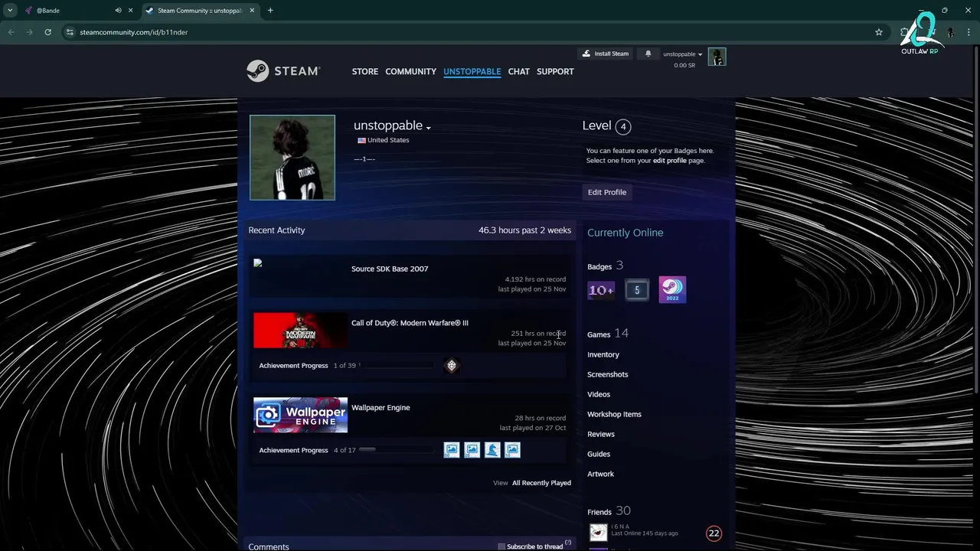Image resolution: width=980 pixels, height=551 pixels.
Task: Open the notifications bell
Action: click(648, 54)
